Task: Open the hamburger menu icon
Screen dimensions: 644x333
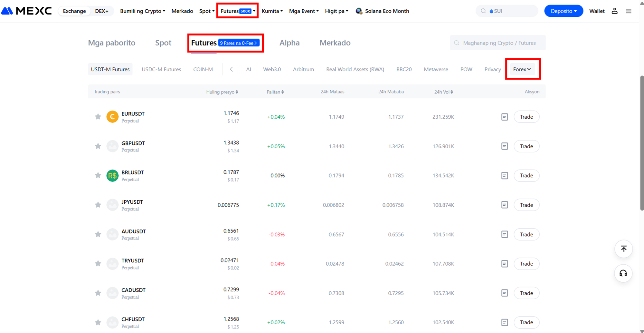Action: [629, 11]
